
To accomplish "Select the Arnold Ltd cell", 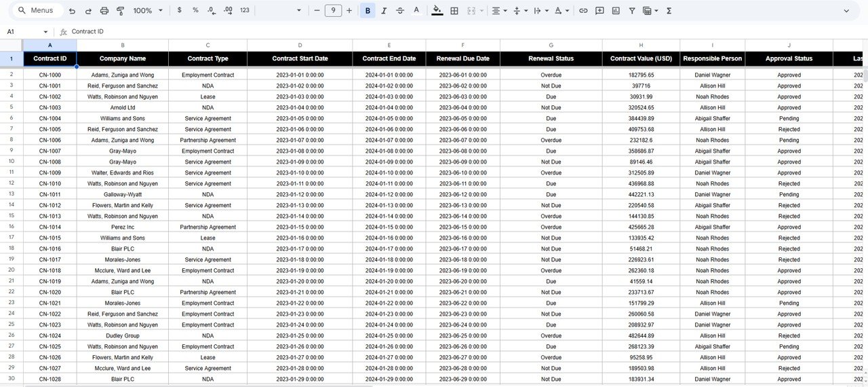I will pos(123,108).
